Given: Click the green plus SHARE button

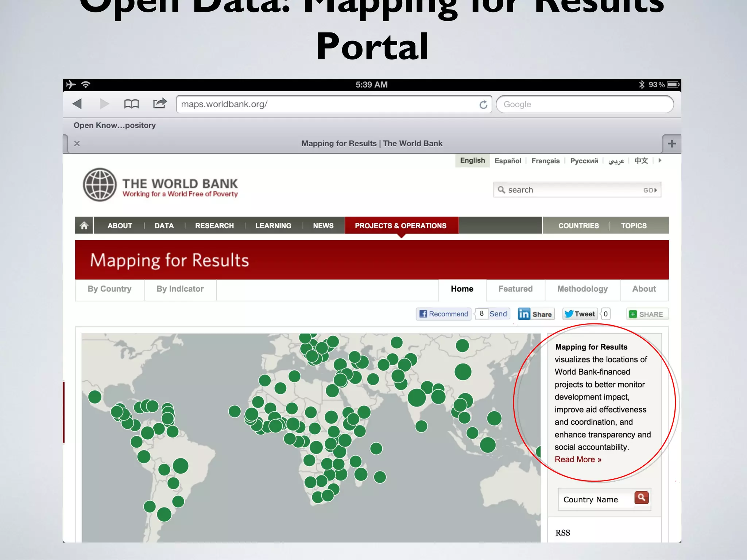Looking at the screenshot, I should pos(647,314).
